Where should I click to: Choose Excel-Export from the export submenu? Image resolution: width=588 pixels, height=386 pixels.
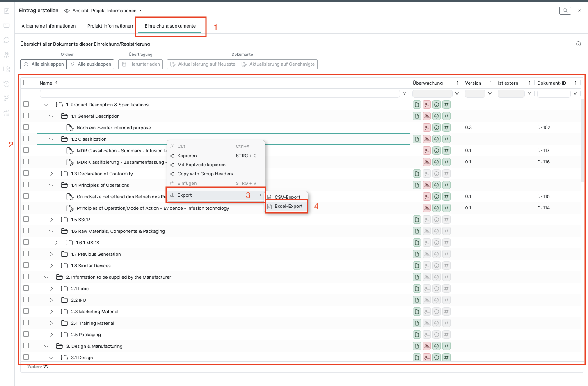pos(288,206)
